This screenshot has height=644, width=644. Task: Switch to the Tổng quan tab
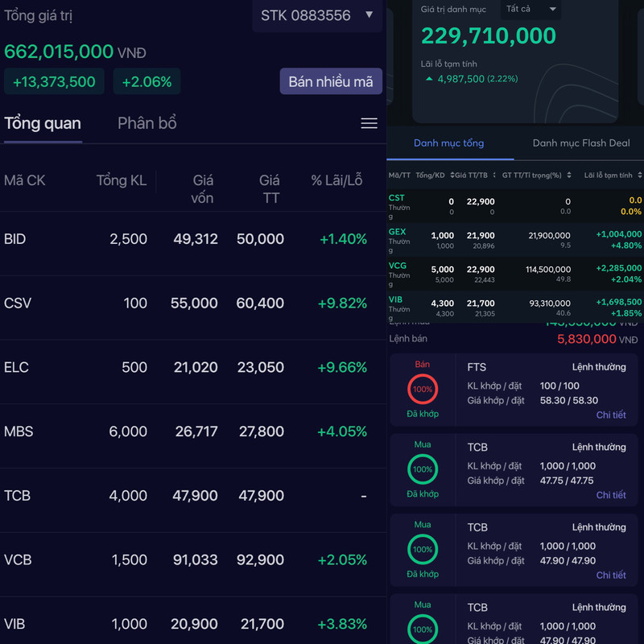tap(43, 124)
